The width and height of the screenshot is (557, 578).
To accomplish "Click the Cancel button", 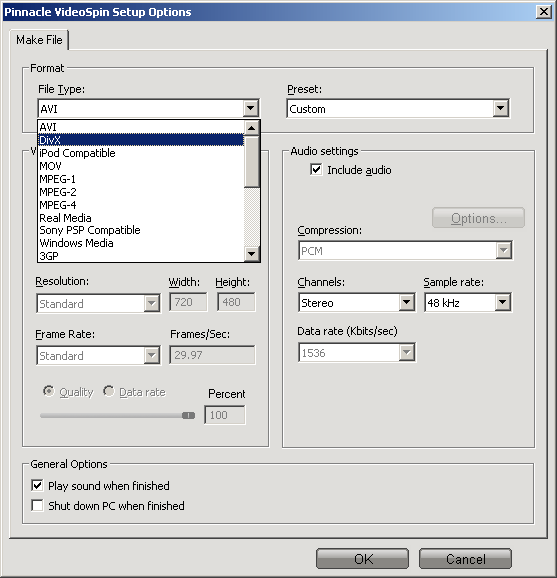I will click(465, 559).
